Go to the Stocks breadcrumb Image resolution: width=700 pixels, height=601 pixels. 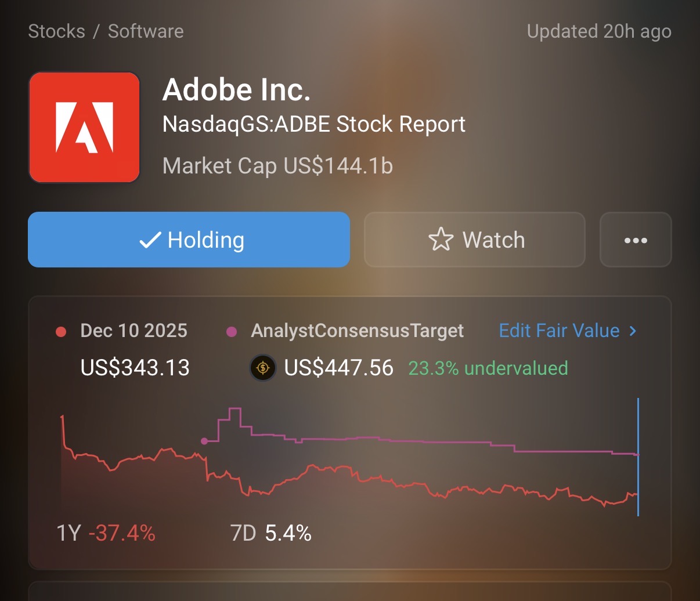point(56,31)
